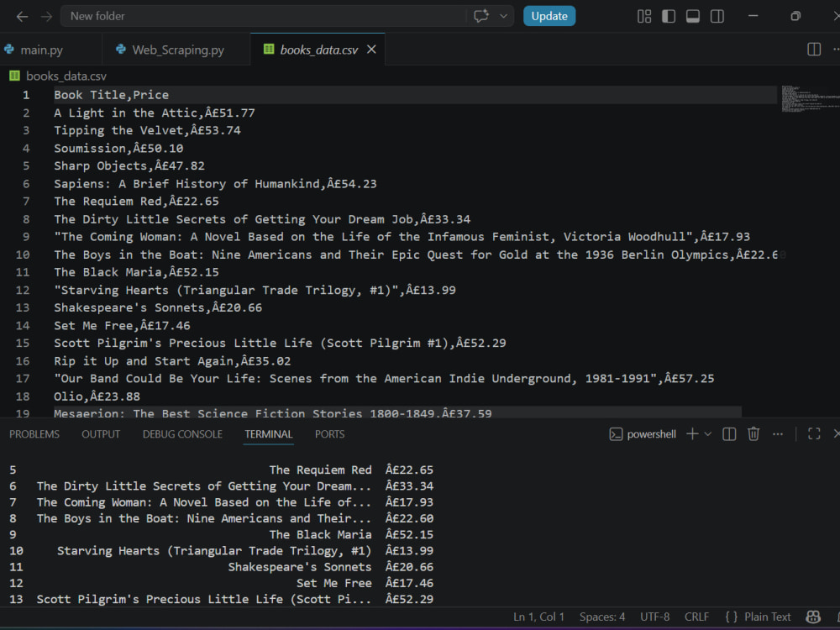Open terminal more actions menu
This screenshot has height=630, width=840.
point(778,434)
